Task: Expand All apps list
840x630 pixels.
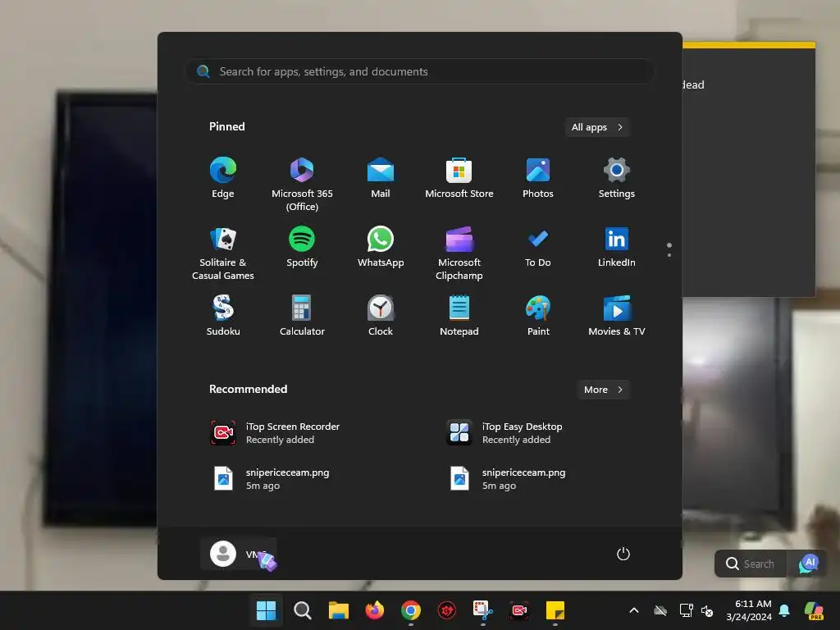Action: (x=597, y=127)
